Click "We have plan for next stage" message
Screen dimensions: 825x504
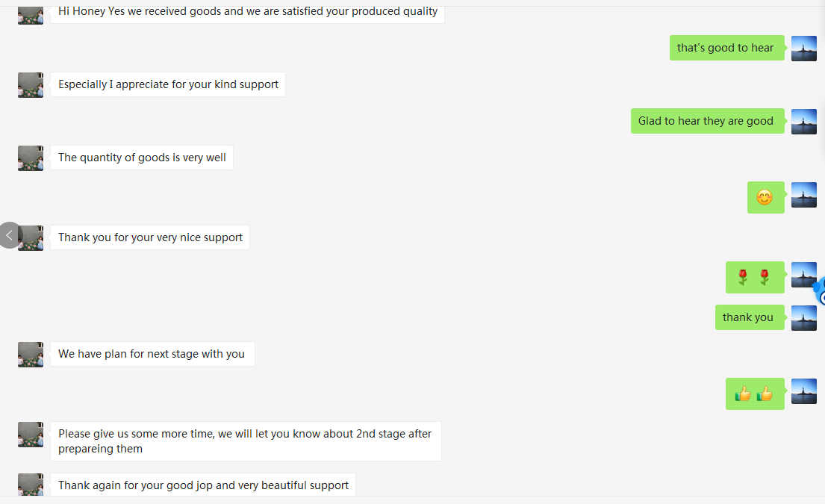click(x=152, y=354)
